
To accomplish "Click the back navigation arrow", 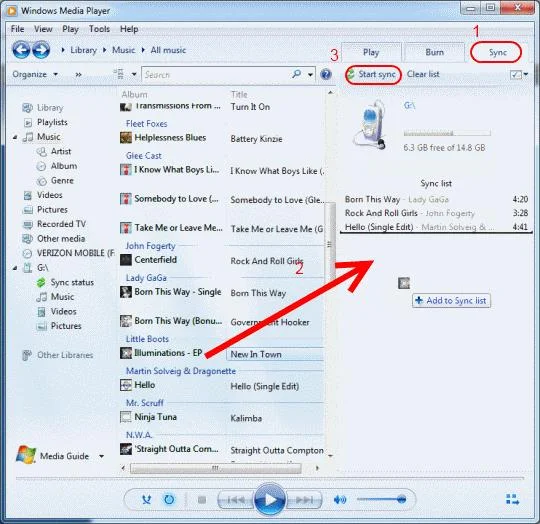I will coord(21,50).
